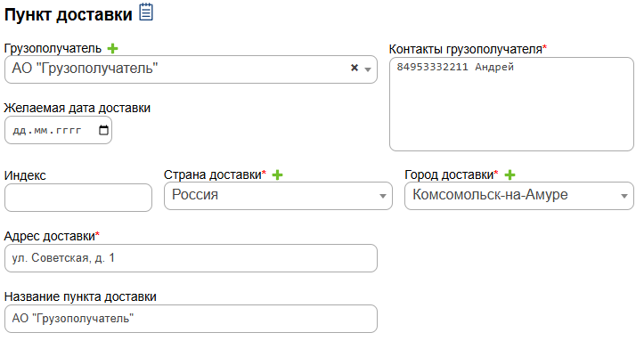The height and width of the screenshot is (357, 644).
Task: Click the Название пункта доставки input field
Action: [191, 319]
